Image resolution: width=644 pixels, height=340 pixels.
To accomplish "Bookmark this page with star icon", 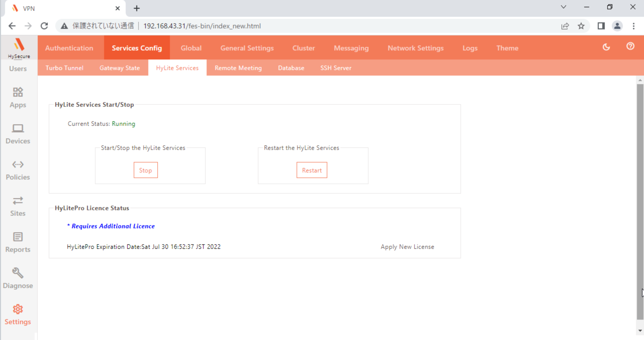I will [581, 26].
